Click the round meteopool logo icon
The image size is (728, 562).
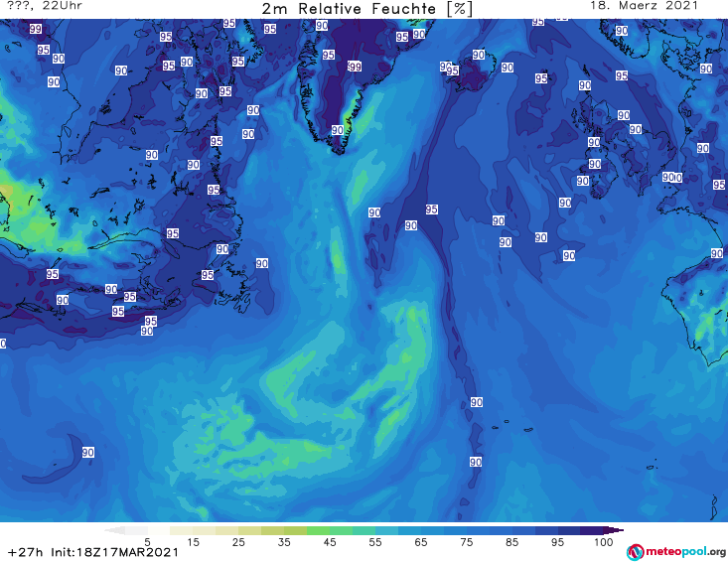[635, 552]
